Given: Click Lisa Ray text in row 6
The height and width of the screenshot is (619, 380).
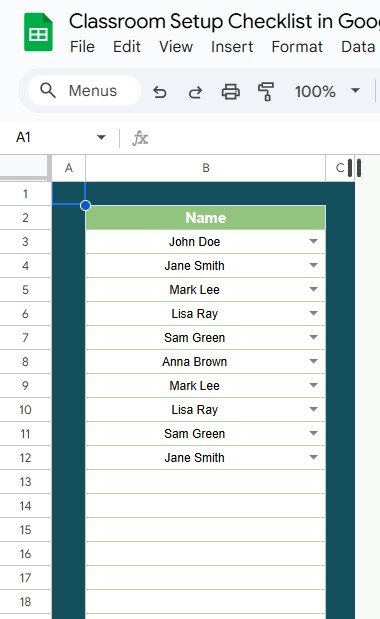Looking at the screenshot, I should 195,314.
